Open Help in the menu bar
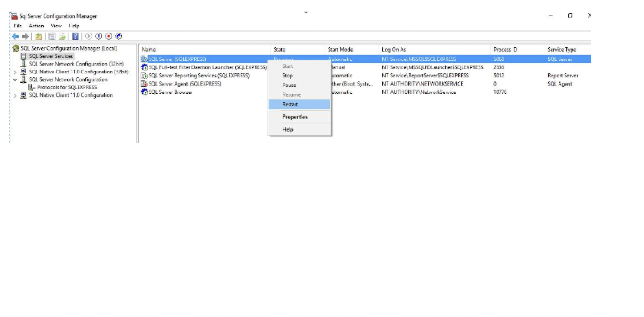644x317 pixels. (74, 26)
